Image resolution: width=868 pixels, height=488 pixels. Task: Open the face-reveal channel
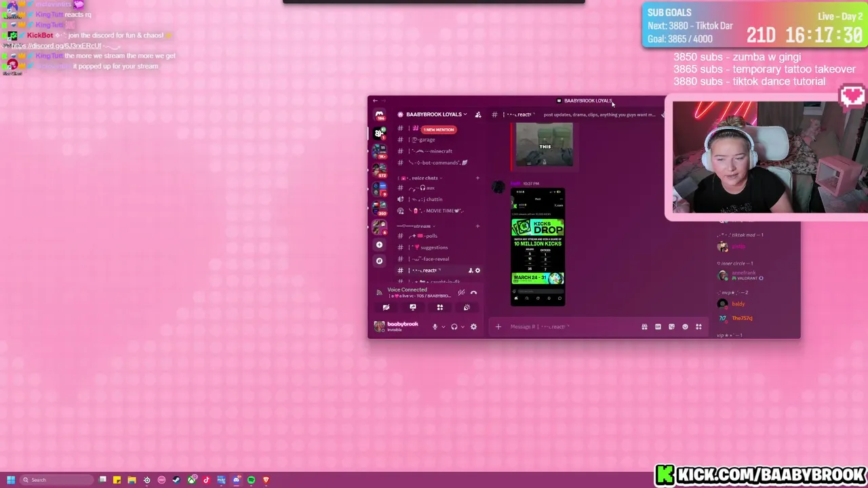click(x=437, y=259)
